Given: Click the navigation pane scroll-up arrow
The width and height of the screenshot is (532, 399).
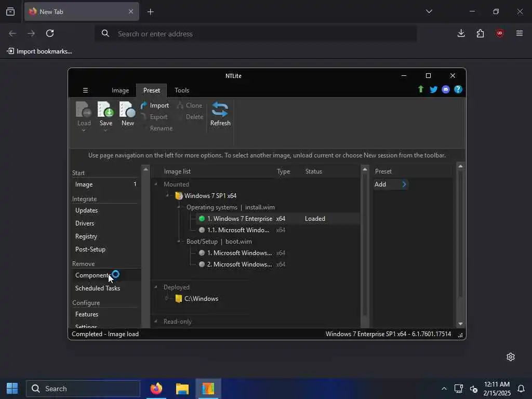Looking at the screenshot, I should (145, 169).
